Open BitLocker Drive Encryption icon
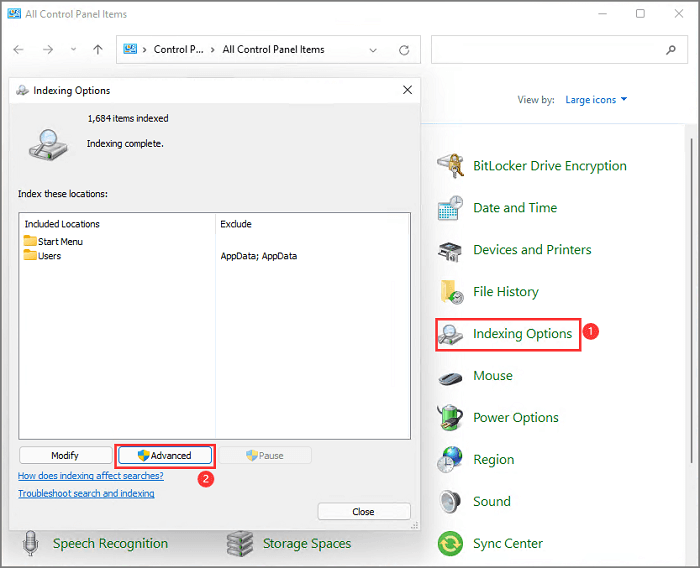The height and width of the screenshot is (568, 700). point(451,166)
